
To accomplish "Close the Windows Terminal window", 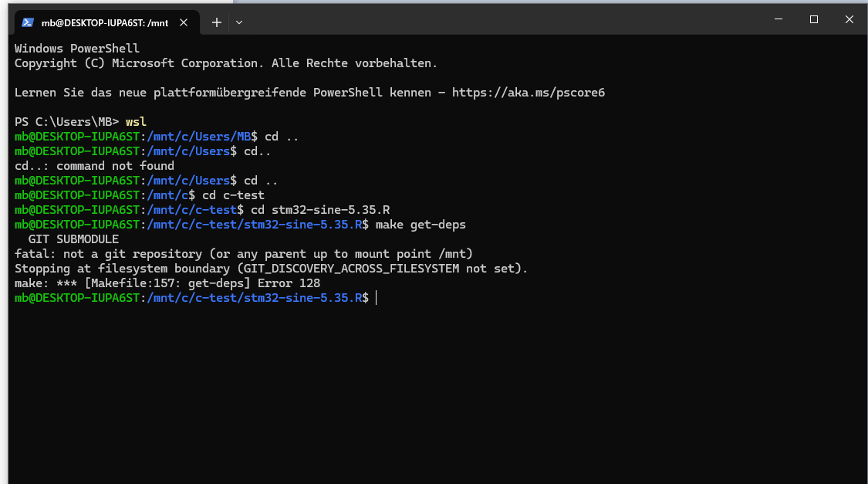I will click(849, 19).
